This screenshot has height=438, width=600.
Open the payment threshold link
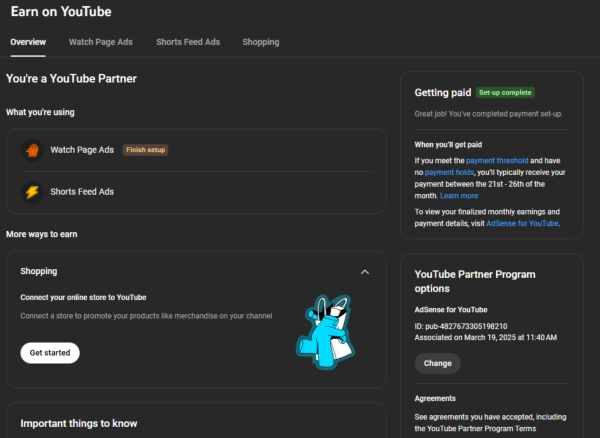tap(497, 161)
